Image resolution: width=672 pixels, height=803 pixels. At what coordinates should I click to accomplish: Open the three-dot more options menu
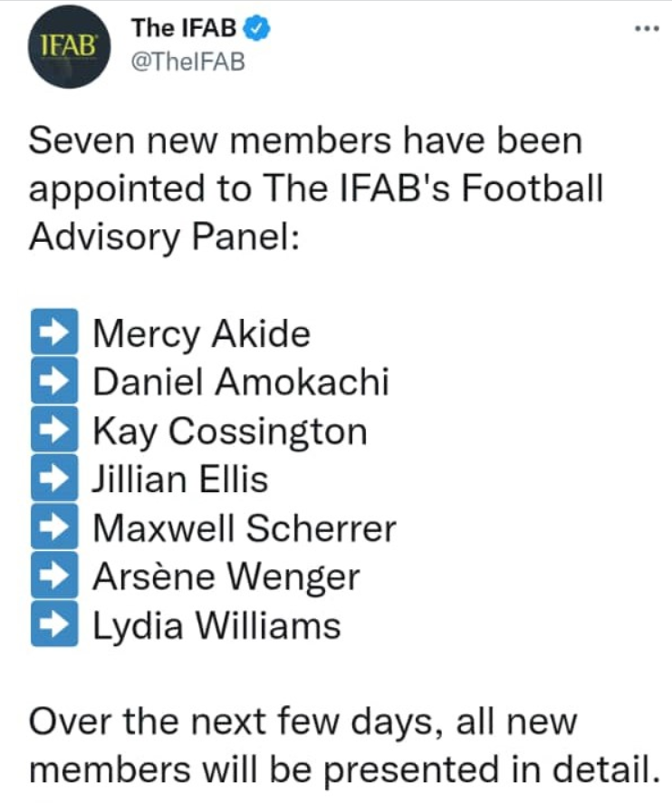pos(647,29)
